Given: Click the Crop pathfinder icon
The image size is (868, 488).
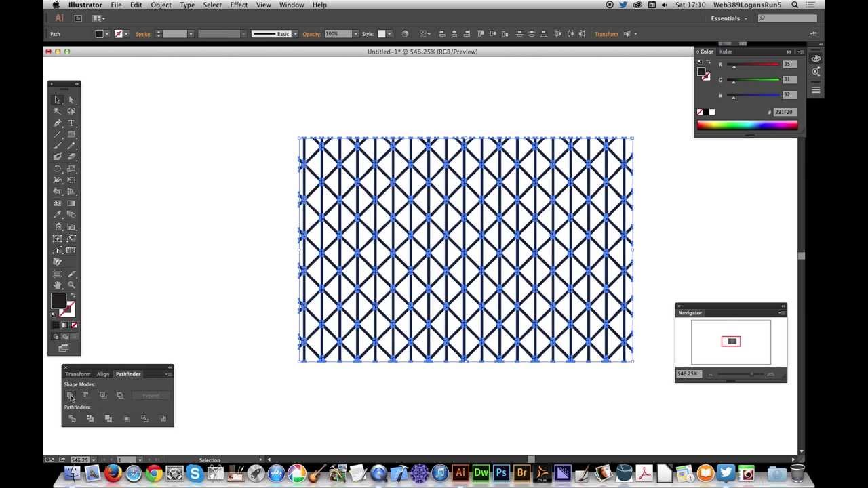Looking at the screenshot, I should [127, 419].
